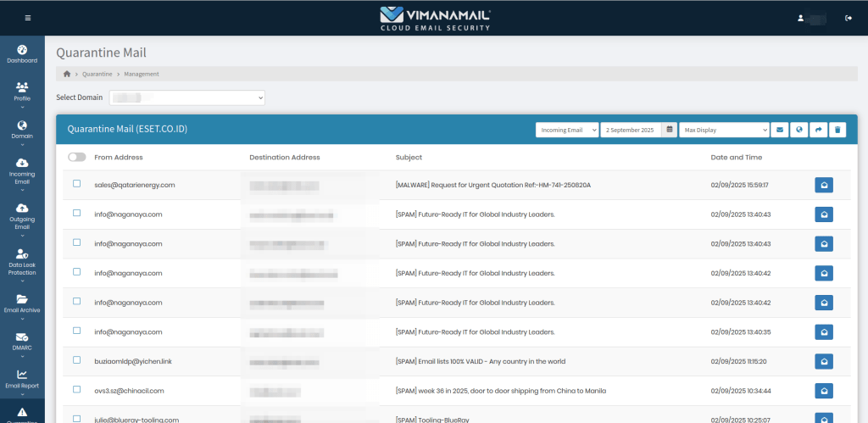868x423 pixels.
Task: Click the calendar icon beside date
Action: point(670,130)
